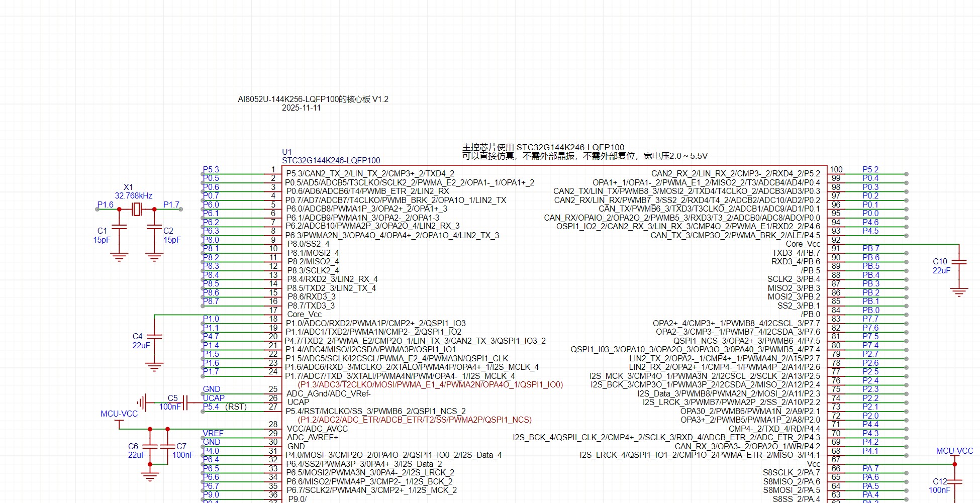Select the ground symbol below capacitor C4
Screen dimensions: 980x503
coord(154,367)
